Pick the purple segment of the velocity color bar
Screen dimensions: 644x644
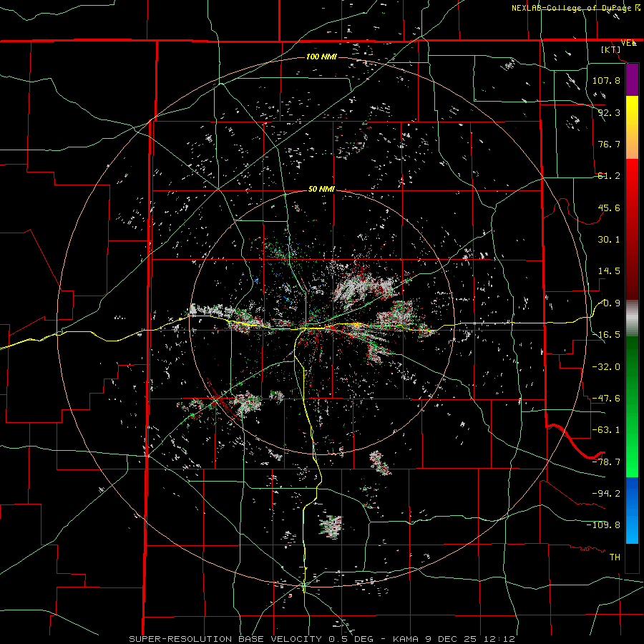click(x=632, y=80)
